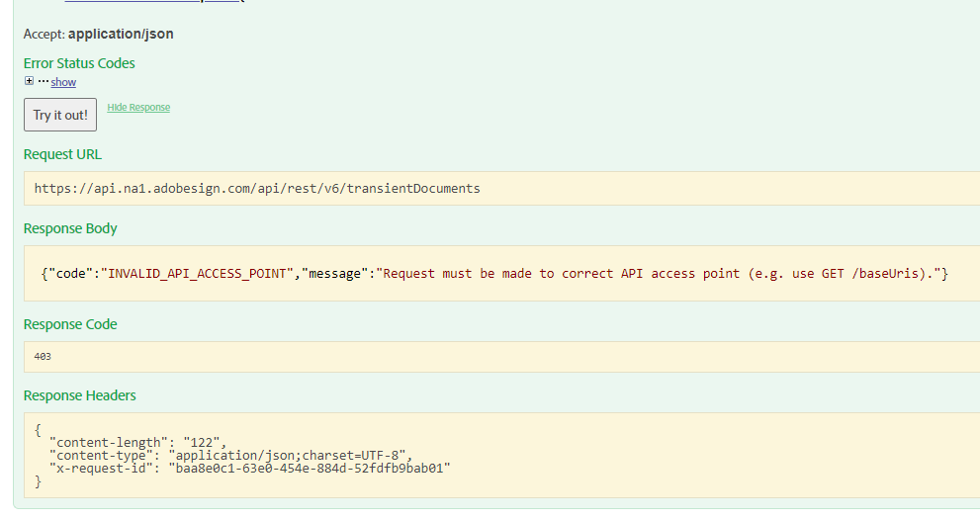
Task: Click the "Response Headers" heading
Action: 80,395
